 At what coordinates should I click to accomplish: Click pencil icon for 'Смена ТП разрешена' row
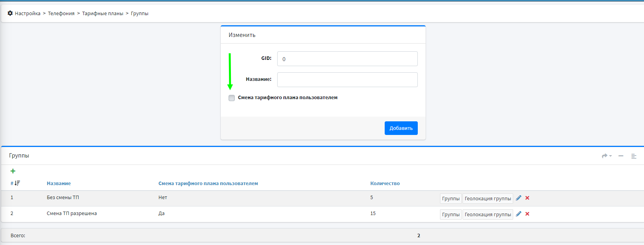pos(518,214)
